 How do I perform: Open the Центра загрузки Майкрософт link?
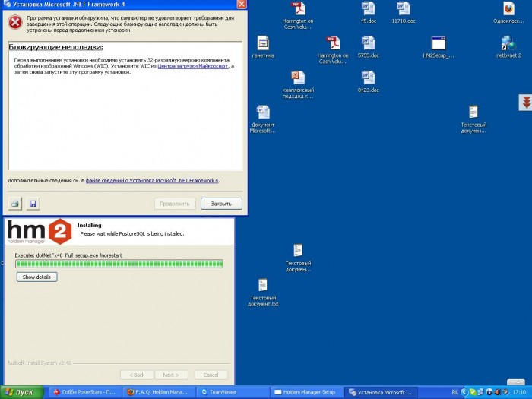[193, 66]
